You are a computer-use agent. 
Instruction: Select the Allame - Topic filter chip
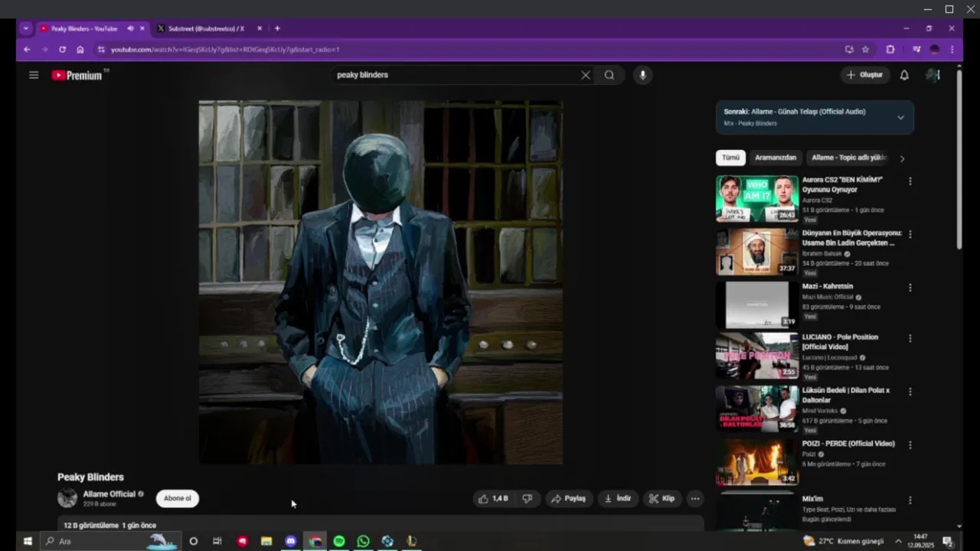click(848, 158)
